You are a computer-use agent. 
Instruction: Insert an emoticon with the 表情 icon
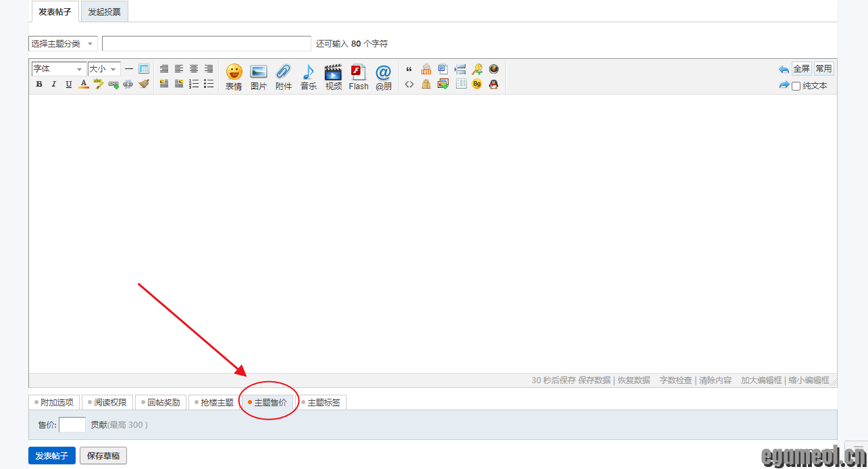[234, 76]
